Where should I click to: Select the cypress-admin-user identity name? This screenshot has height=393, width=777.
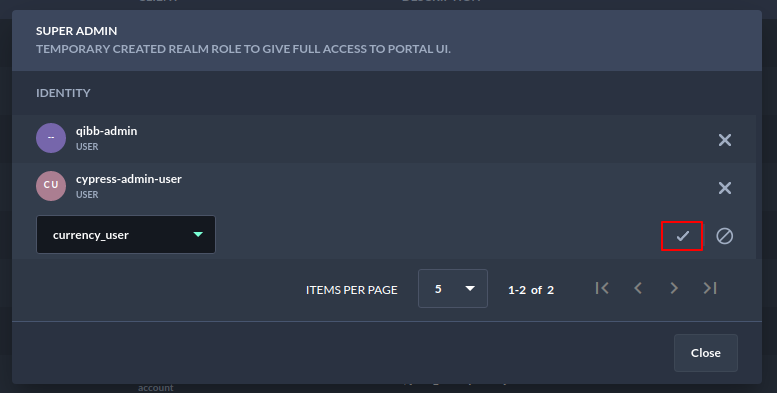(x=129, y=179)
